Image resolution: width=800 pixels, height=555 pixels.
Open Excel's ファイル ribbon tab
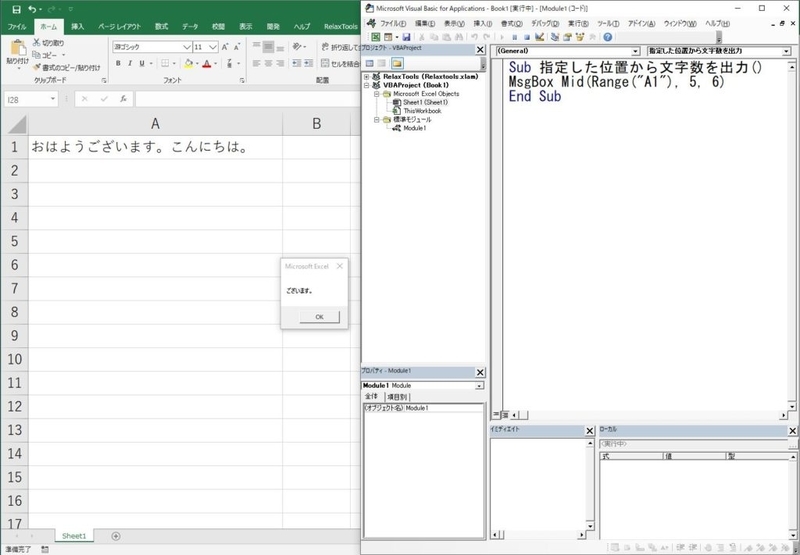click(17, 27)
